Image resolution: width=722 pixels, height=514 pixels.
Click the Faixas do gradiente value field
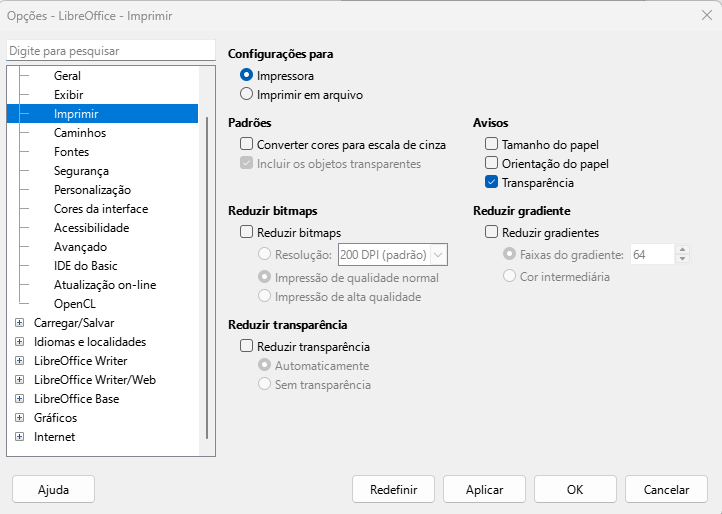(652, 255)
